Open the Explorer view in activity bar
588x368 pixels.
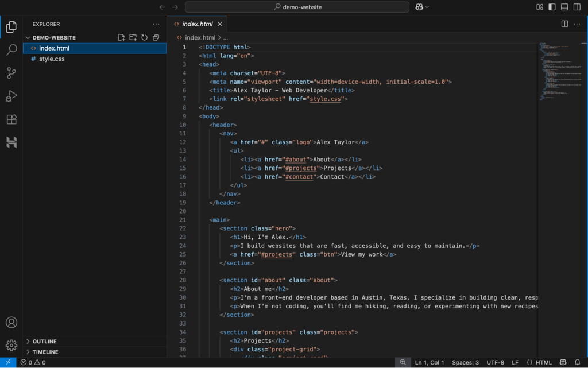click(11, 26)
